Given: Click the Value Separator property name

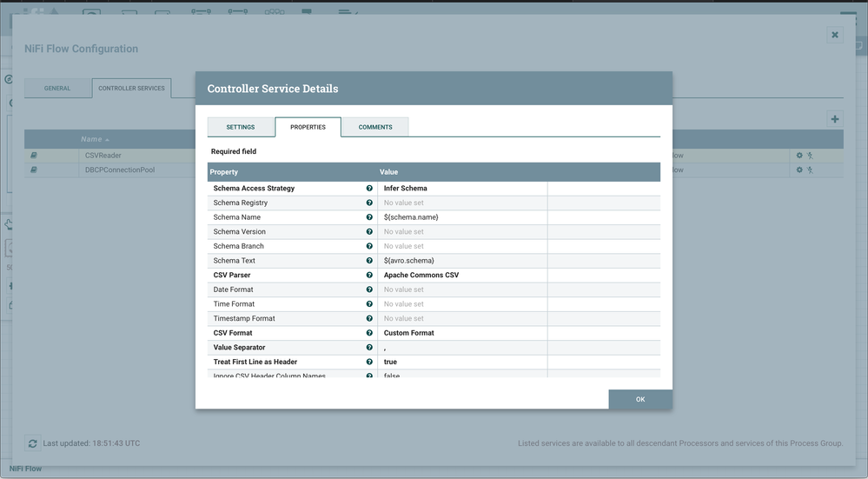Looking at the screenshot, I should pos(239,347).
